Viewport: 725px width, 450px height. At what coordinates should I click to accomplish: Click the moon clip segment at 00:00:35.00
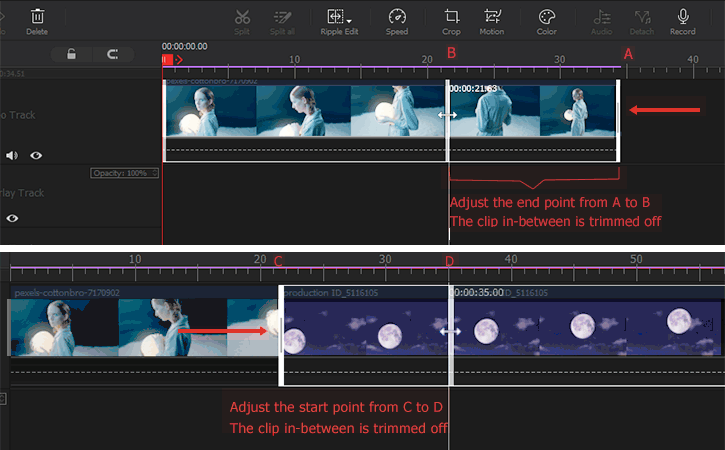pos(588,335)
